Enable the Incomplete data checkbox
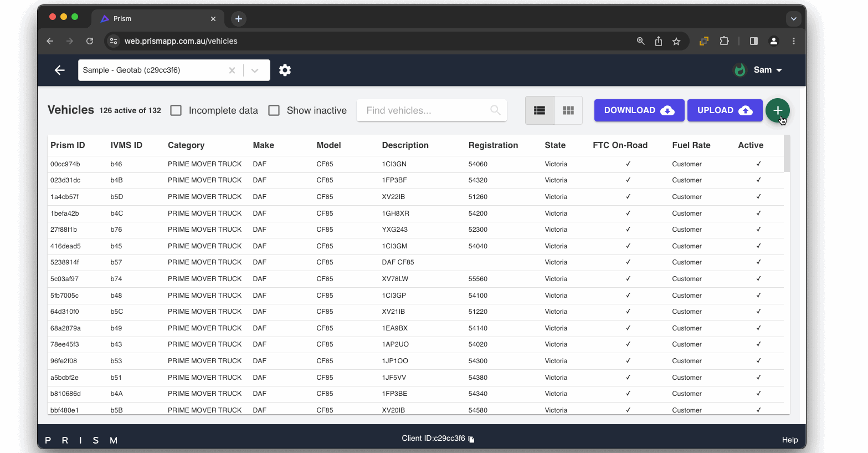 (x=176, y=110)
